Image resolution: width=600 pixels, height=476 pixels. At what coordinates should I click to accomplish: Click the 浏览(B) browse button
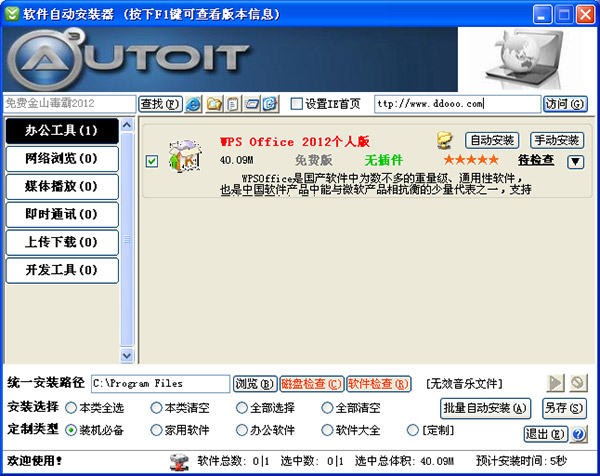(x=255, y=383)
